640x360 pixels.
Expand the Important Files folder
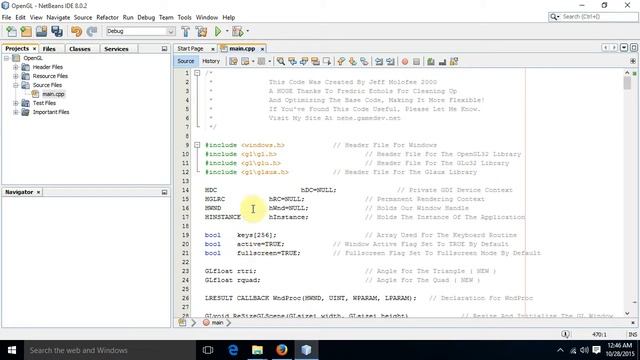click(16, 112)
